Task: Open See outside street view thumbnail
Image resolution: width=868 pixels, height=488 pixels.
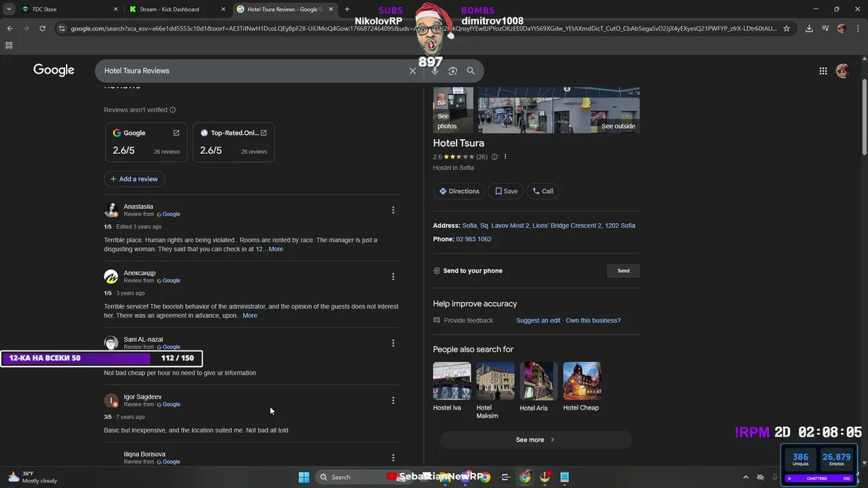Action: coord(558,110)
